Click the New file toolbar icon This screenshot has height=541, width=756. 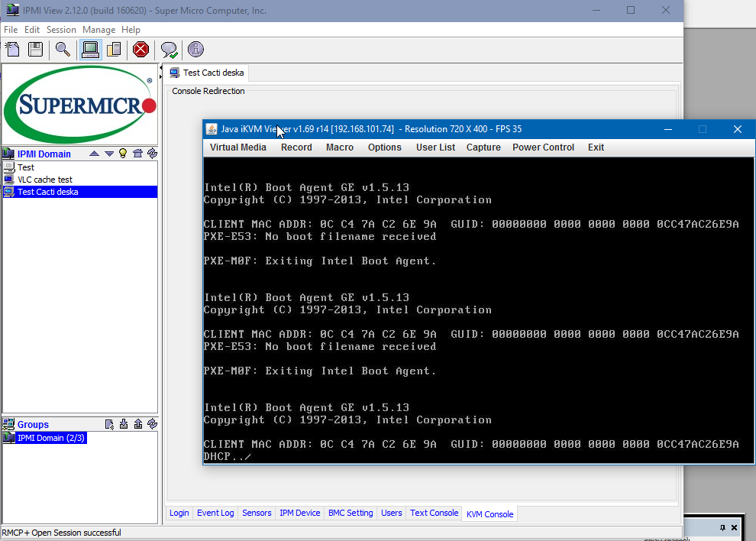pyautogui.click(x=12, y=49)
